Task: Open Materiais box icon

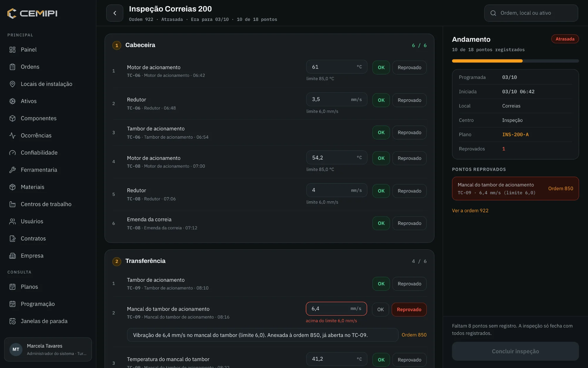Action: tap(12, 187)
